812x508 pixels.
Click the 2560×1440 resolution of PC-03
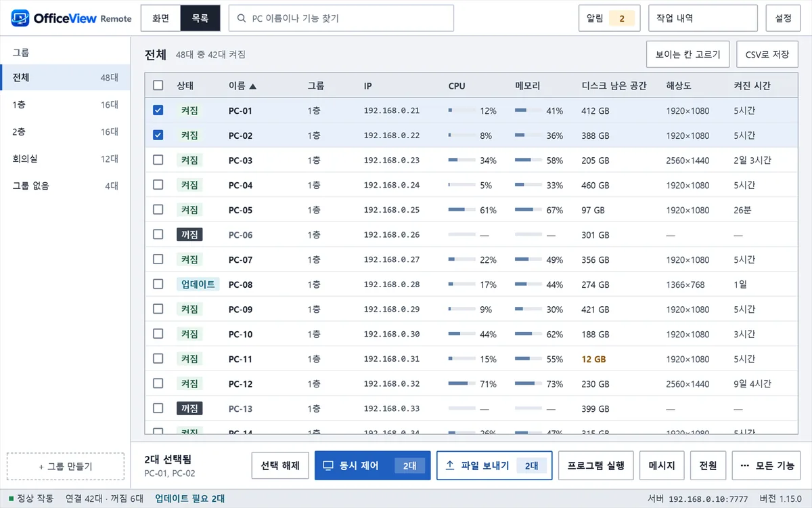click(687, 161)
